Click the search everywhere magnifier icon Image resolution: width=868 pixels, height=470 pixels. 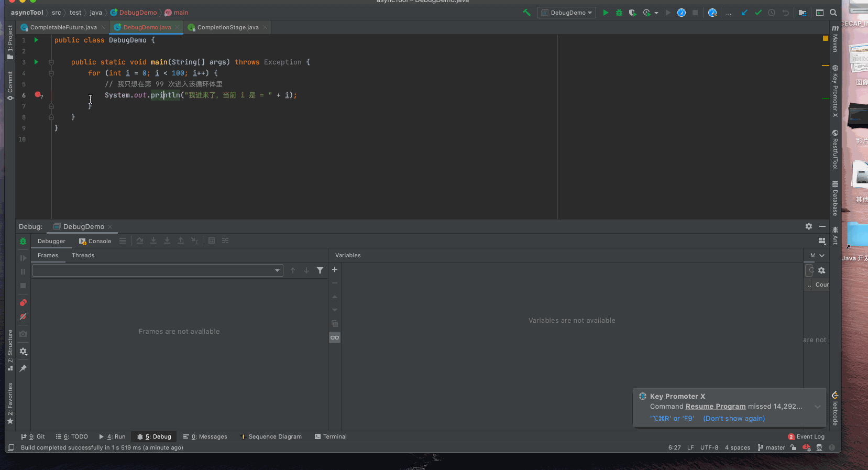(833, 13)
